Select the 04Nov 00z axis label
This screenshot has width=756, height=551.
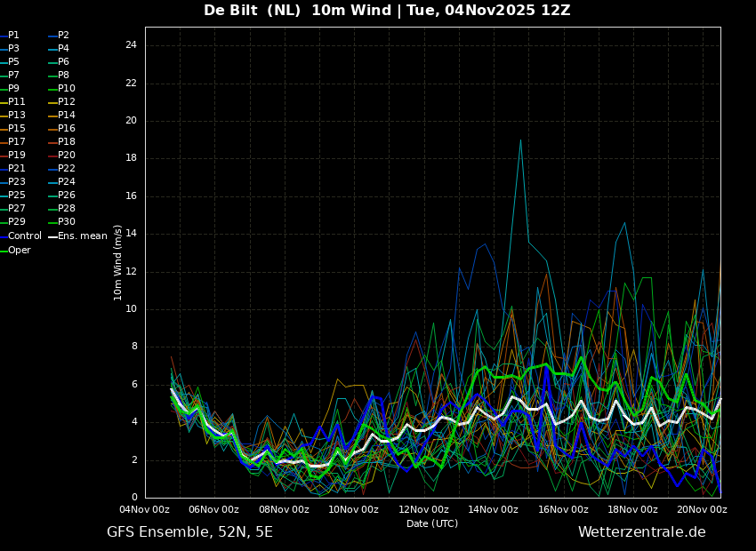pyautogui.click(x=145, y=509)
